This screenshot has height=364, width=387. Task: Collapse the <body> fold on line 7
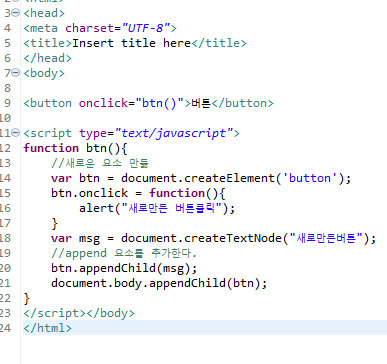click(16, 73)
